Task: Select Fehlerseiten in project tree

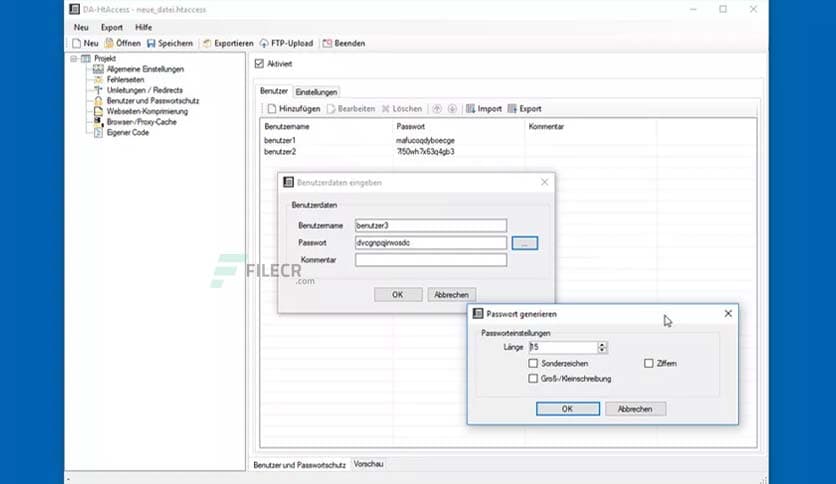Action: click(125, 79)
